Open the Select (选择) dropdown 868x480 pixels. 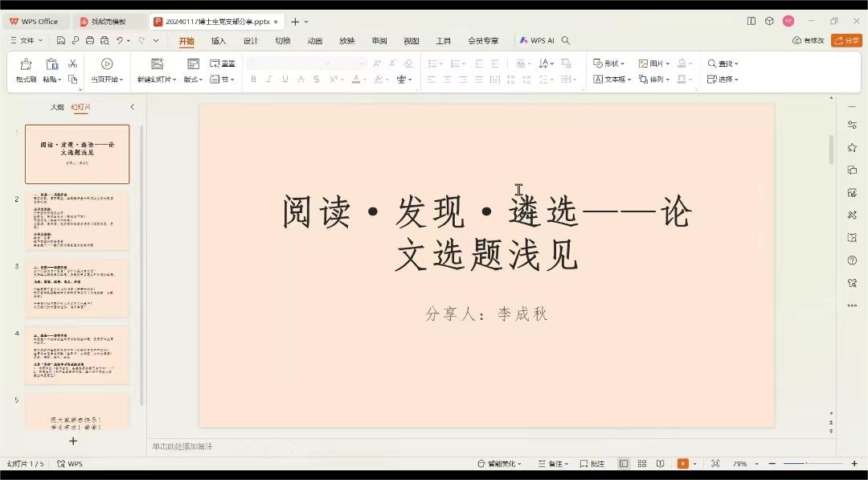click(723, 79)
